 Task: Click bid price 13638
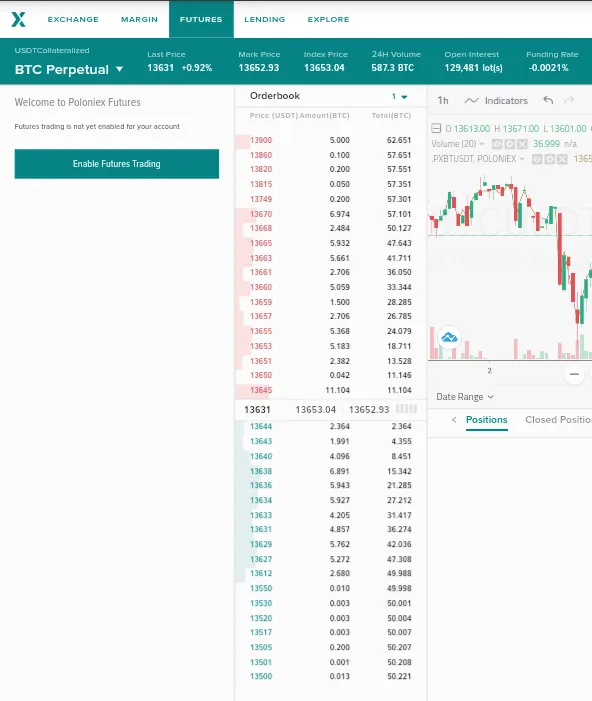click(261, 471)
